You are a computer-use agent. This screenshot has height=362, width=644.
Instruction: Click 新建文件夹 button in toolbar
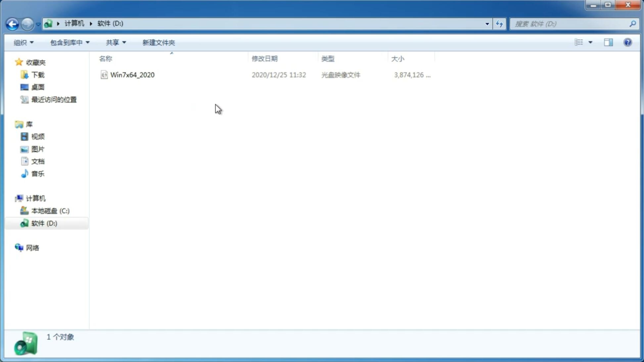click(x=158, y=42)
